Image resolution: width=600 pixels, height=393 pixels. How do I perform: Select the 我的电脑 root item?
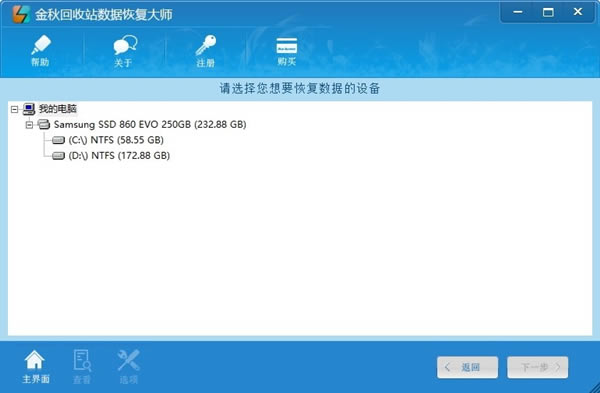[x=57, y=109]
